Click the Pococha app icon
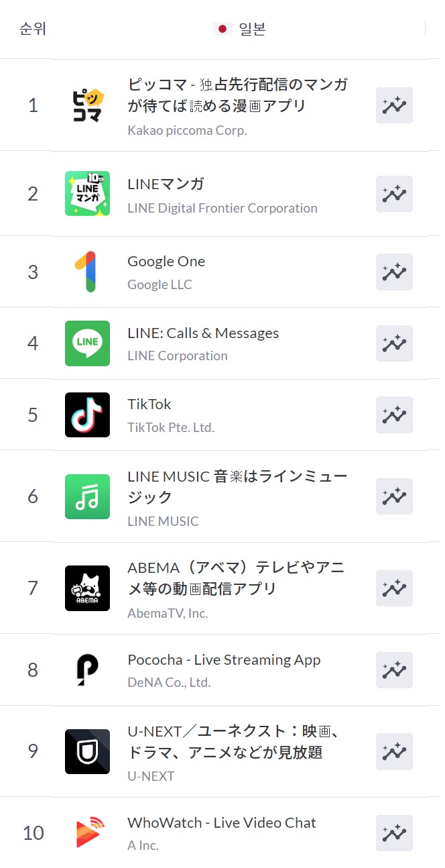Viewport: 445px width, 868px height. coord(87,669)
